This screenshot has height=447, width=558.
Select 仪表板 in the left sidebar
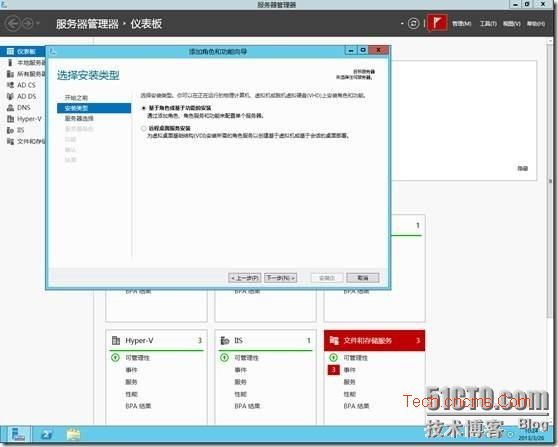23,52
